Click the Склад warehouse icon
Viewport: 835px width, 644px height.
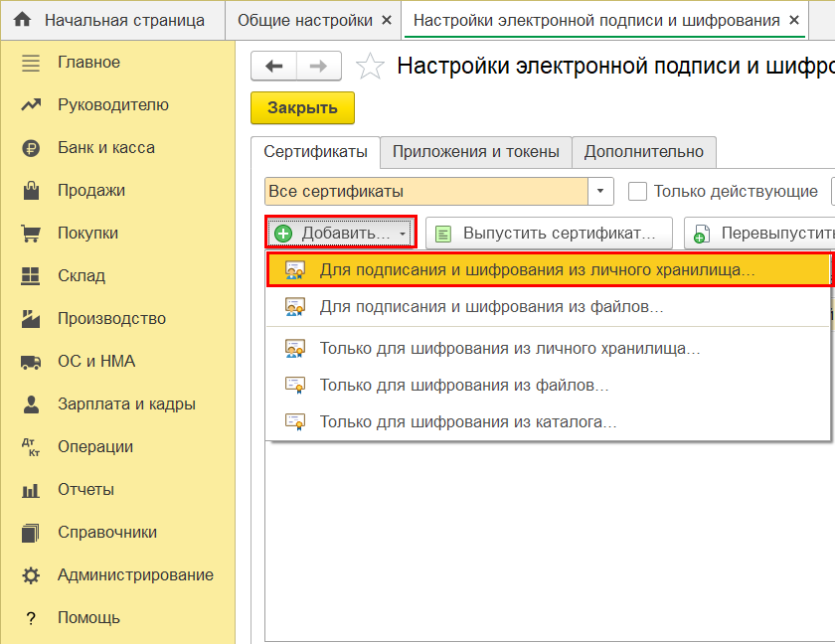click(x=31, y=275)
